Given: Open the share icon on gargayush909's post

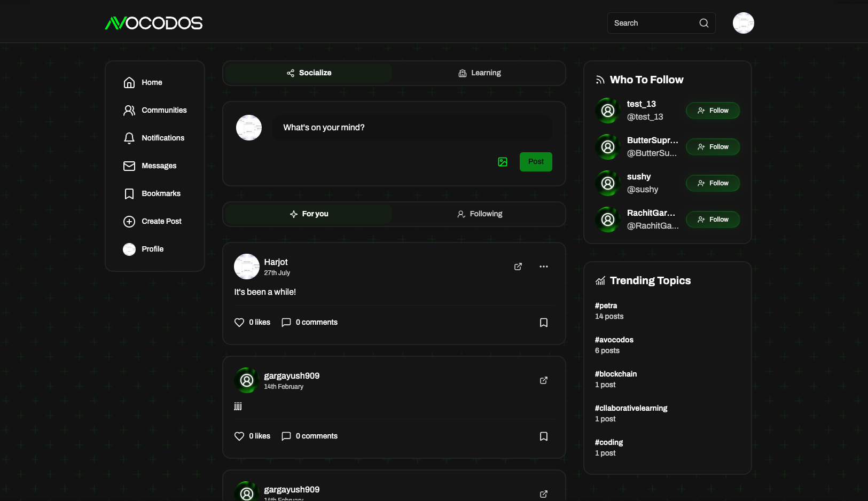Looking at the screenshot, I should [543, 380].
